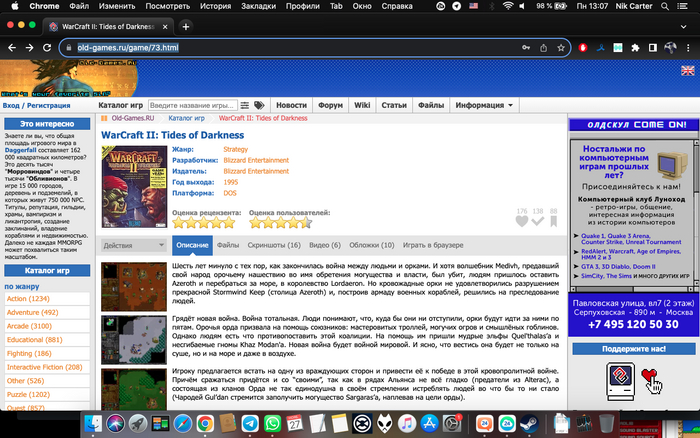The height and width of the screenshot is (438, 700).
Task: Open the Action (1234) genre category
Action: pyautogui.click(x=28, y=299)
